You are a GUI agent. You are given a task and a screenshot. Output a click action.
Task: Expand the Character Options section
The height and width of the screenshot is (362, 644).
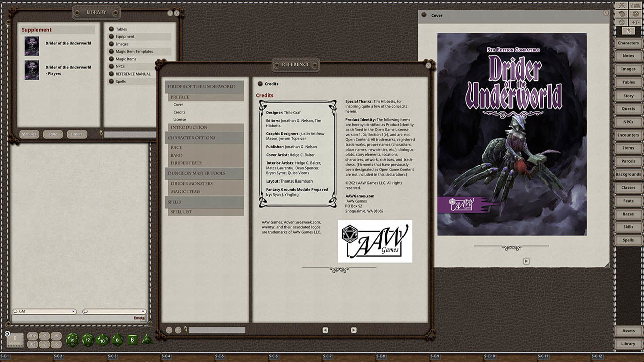(x=204, y=138)
